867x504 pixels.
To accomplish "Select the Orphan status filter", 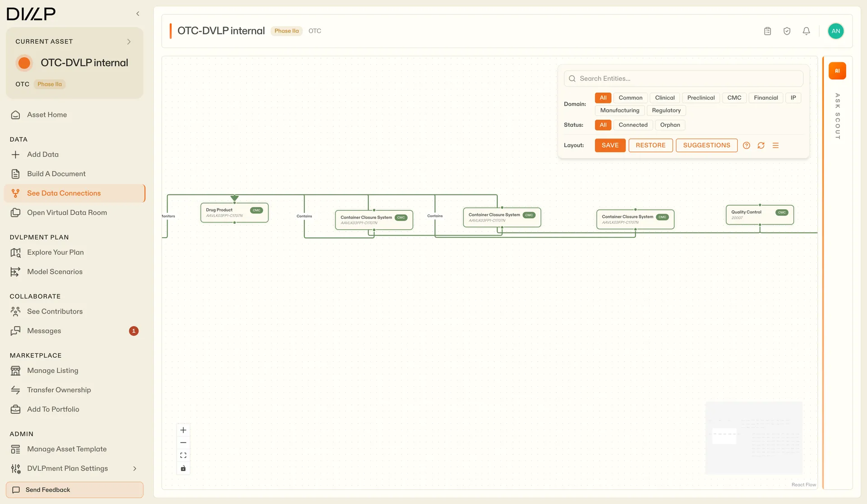I will pos(670,125).
